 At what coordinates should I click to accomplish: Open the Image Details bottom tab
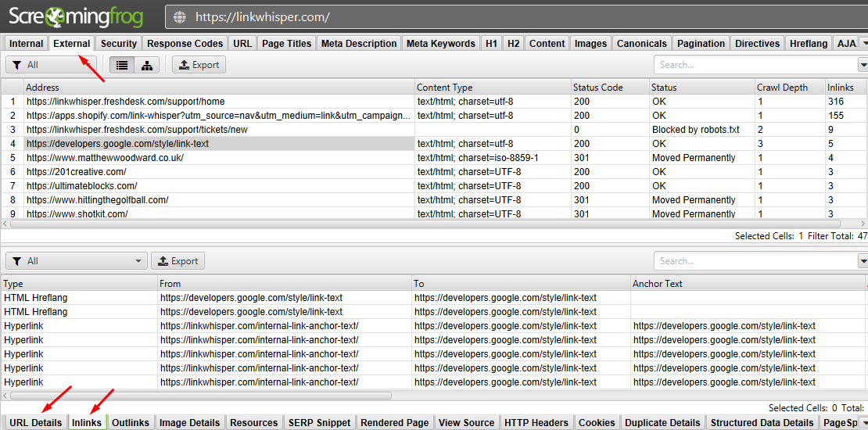[x=190, y=422]
